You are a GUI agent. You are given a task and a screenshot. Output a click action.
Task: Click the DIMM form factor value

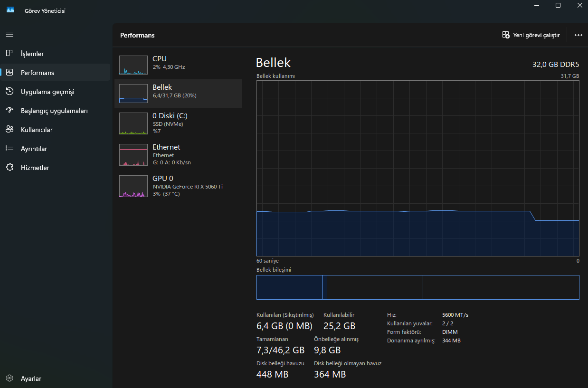coord(450,332)
